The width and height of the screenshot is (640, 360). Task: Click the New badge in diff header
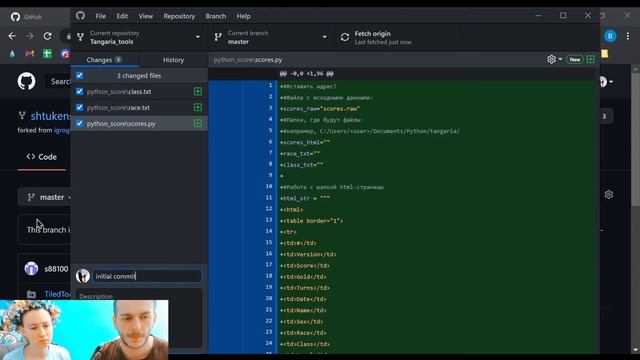(575, 60)
